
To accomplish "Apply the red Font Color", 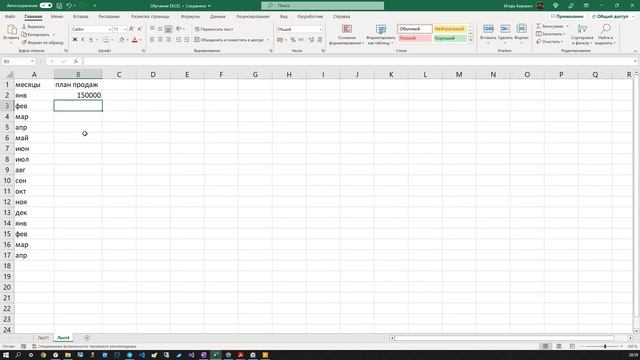I will coord(135,40).
